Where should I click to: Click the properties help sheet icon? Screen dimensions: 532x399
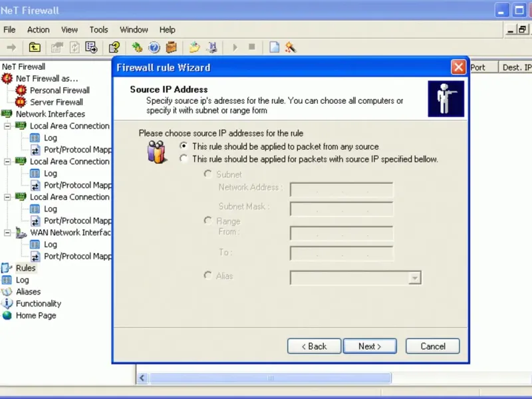(x=114, y=47)
